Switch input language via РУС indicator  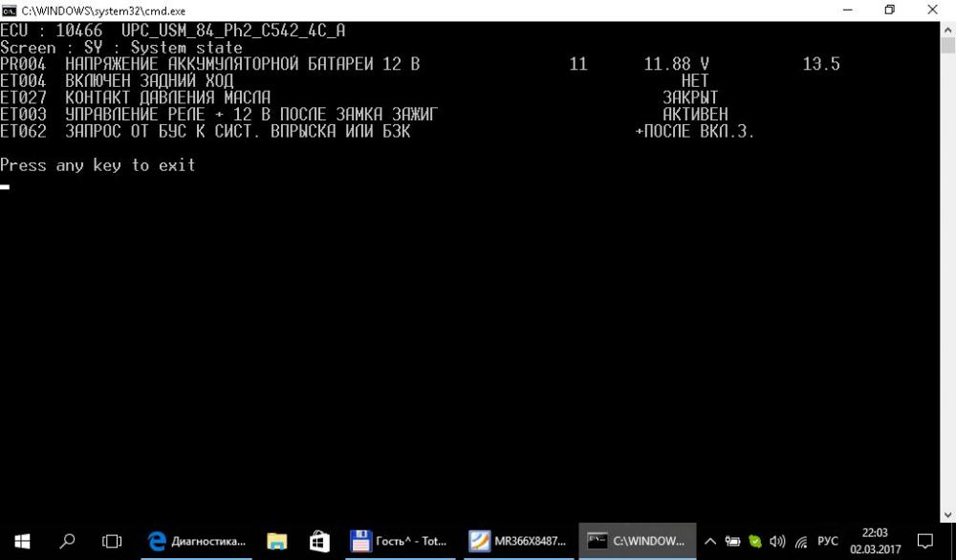[x=827, y=541]
